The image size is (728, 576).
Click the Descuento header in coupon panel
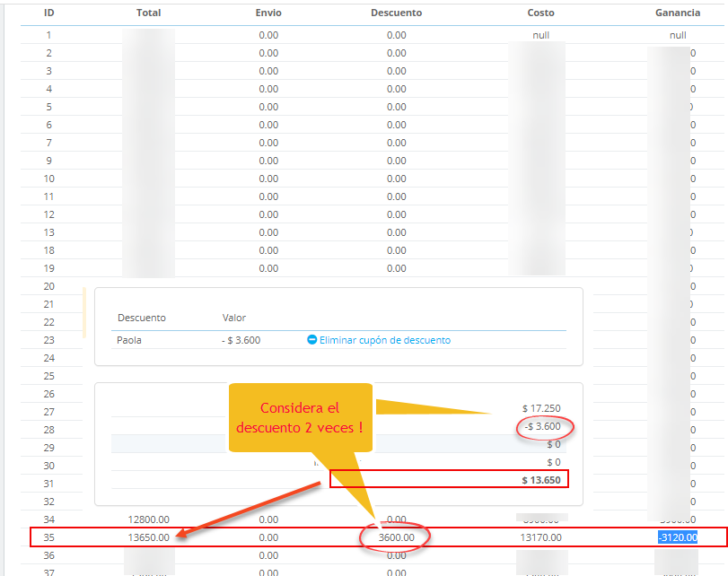coord(142,318)
